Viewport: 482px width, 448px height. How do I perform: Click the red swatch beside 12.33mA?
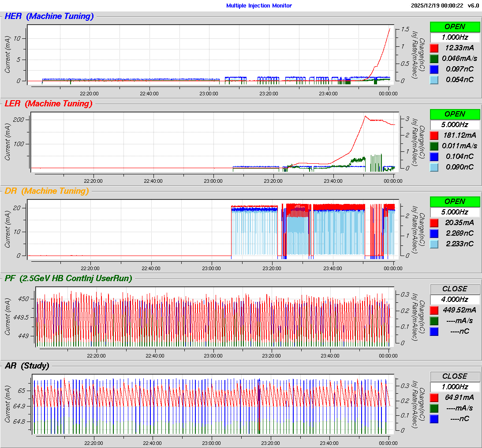coord(434,48)
